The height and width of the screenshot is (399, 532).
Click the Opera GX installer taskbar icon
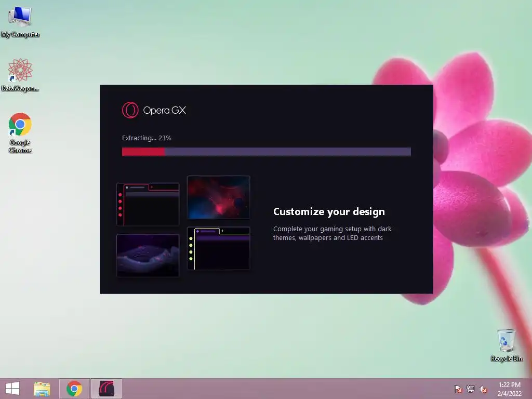[x=107, y=389]
